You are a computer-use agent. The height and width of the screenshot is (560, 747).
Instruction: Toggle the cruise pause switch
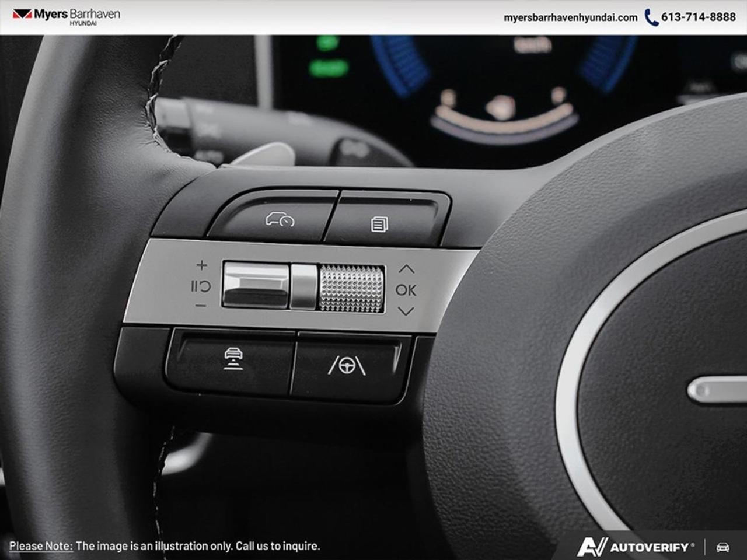(201, 285)
